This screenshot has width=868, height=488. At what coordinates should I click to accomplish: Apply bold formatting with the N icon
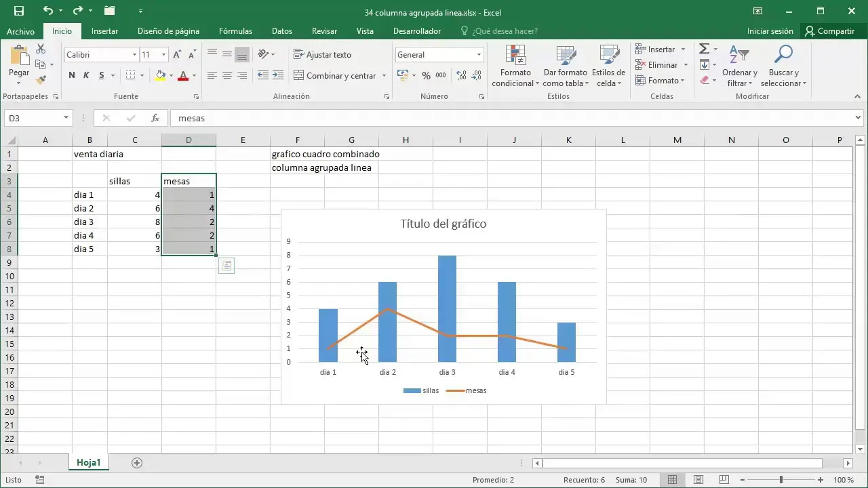pos(71,75)
